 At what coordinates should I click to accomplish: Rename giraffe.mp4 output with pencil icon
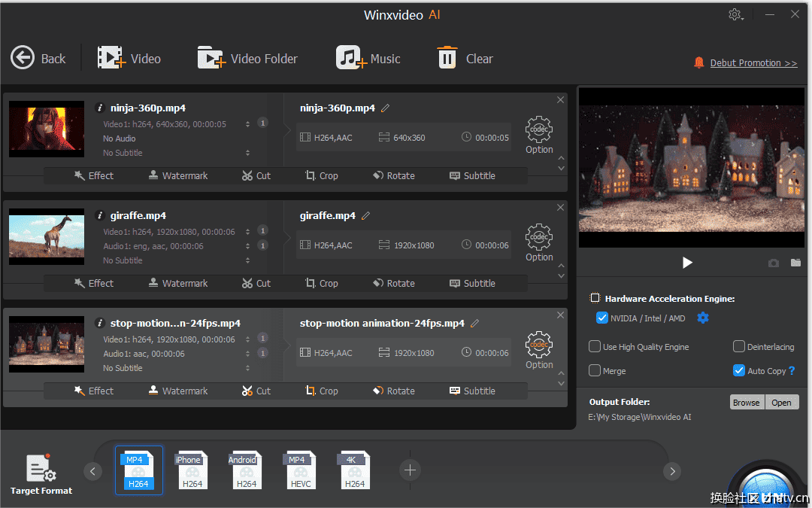[365, 216]
